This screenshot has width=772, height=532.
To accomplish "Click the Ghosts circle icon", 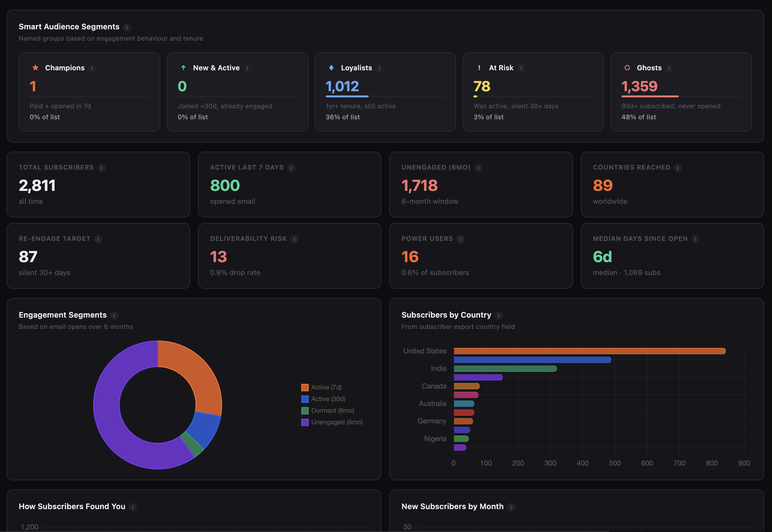I will [x=628, y=68].
